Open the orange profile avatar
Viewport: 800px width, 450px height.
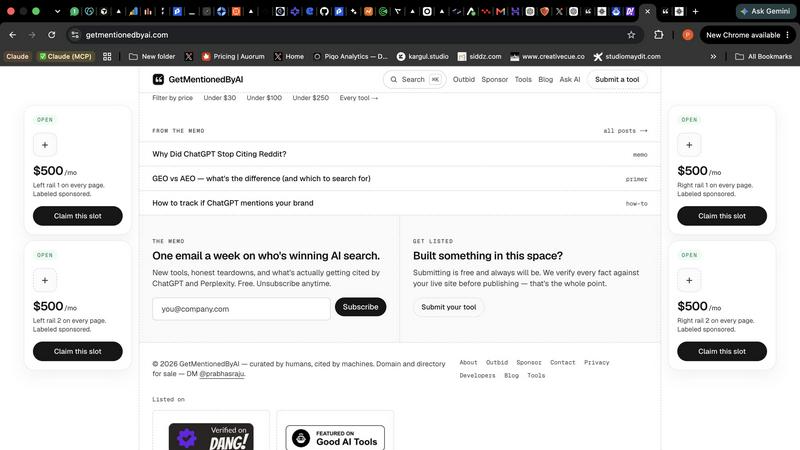[688, 35]
